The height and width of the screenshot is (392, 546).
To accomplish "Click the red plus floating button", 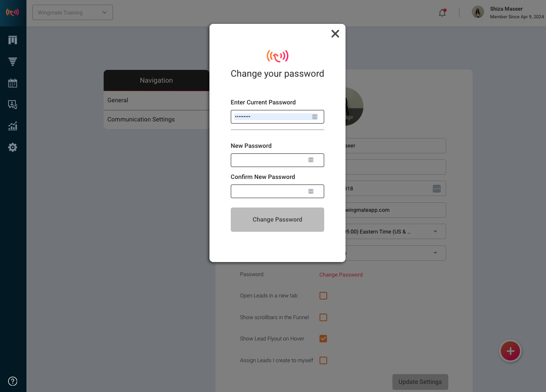I will pyautogui.click(x=510, y=352).
